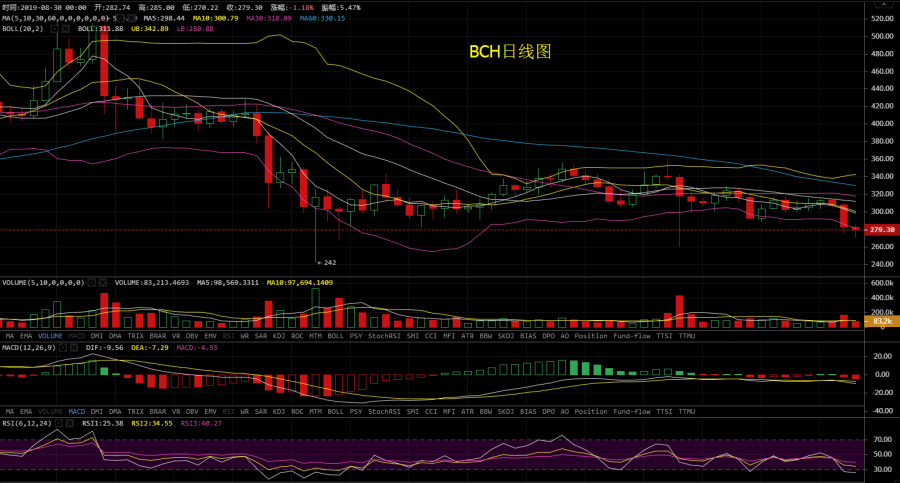Close the VOLUME indicator panel
The image size is (900, 483).
click(x=104, y=283)
